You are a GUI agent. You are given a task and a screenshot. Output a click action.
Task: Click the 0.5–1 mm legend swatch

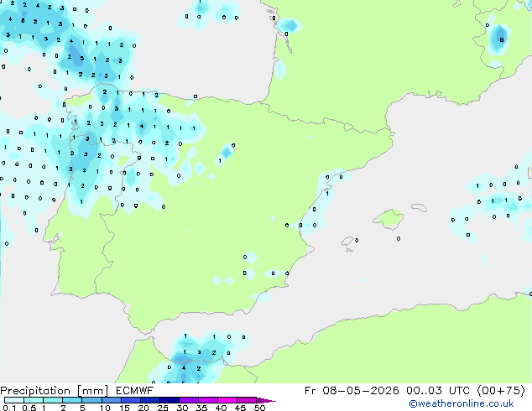click(34, 400)
